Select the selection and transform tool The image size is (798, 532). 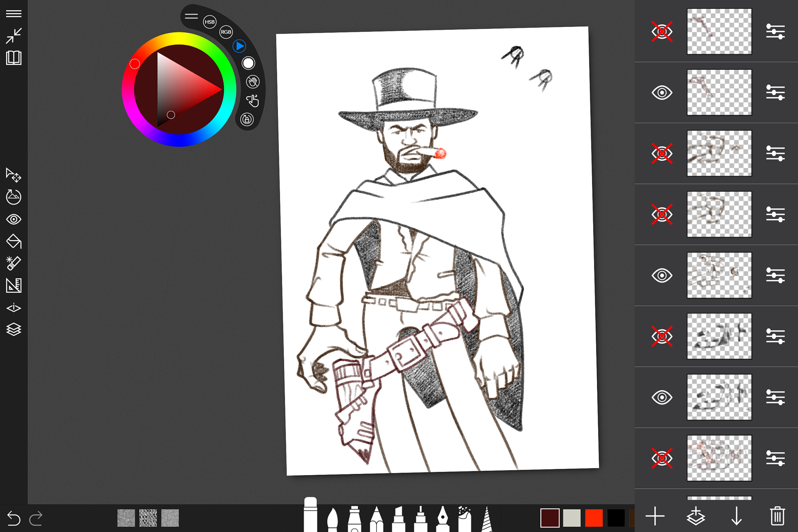click(14, 175)
